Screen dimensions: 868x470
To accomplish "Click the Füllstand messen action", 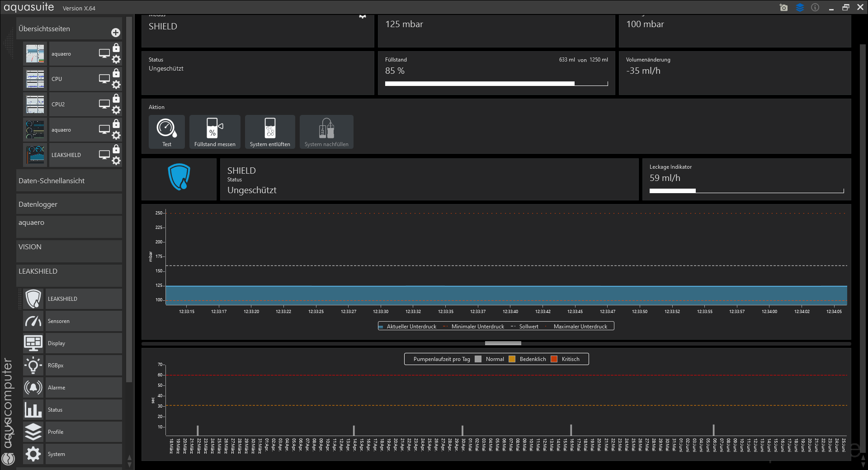I will (x=215, y=132).
